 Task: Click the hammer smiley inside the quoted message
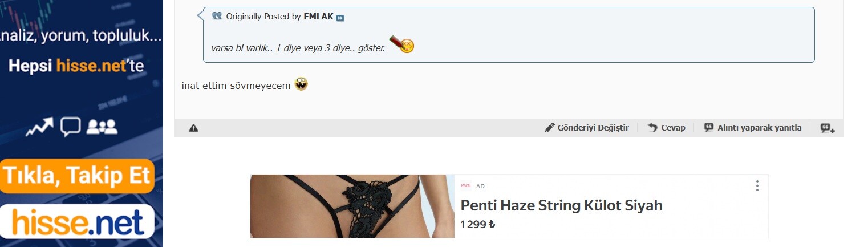[403, 44]
